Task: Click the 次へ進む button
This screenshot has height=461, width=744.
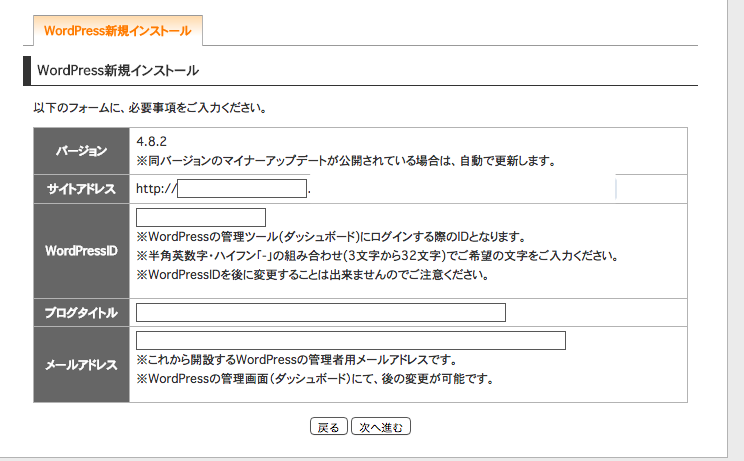Action: (x=381, y=427)
